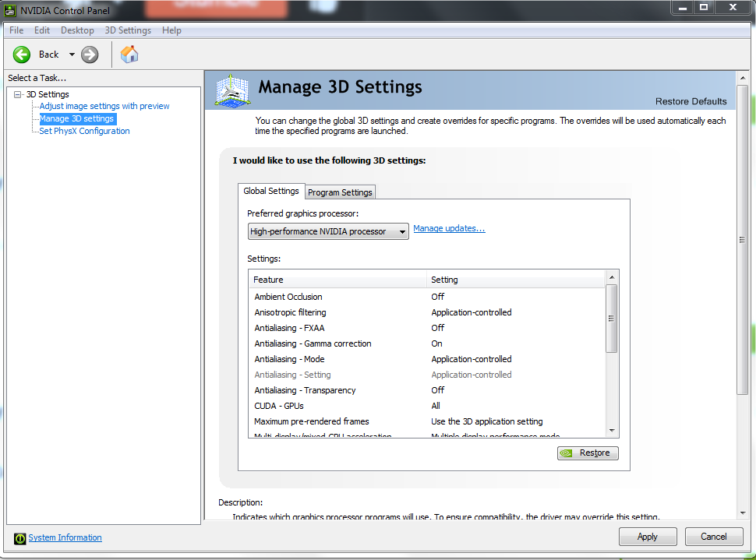Click main panel scroll up arrow
Screen dimensions: 756x560
(x=743, y=78)
